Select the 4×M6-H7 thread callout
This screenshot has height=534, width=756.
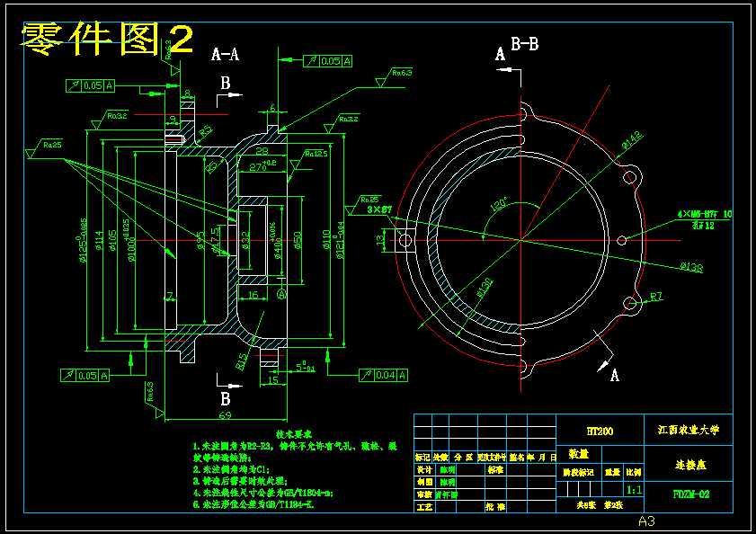[705, 214]
